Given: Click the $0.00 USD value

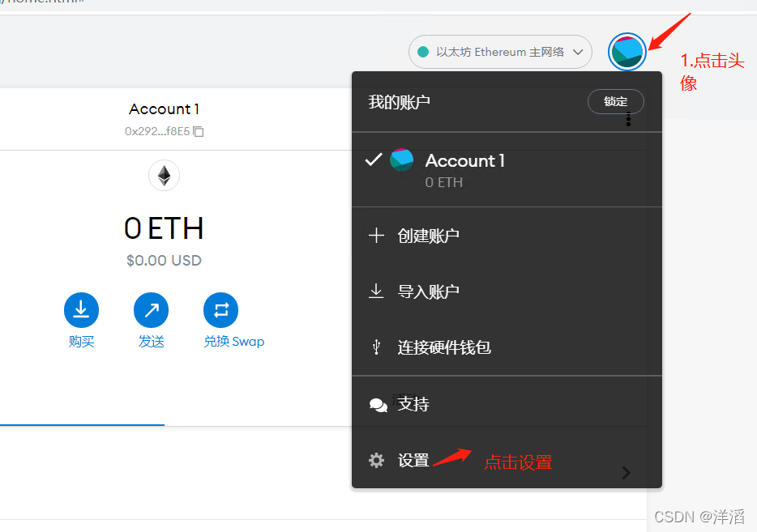Looking at the screenshot, I should 165,261.
